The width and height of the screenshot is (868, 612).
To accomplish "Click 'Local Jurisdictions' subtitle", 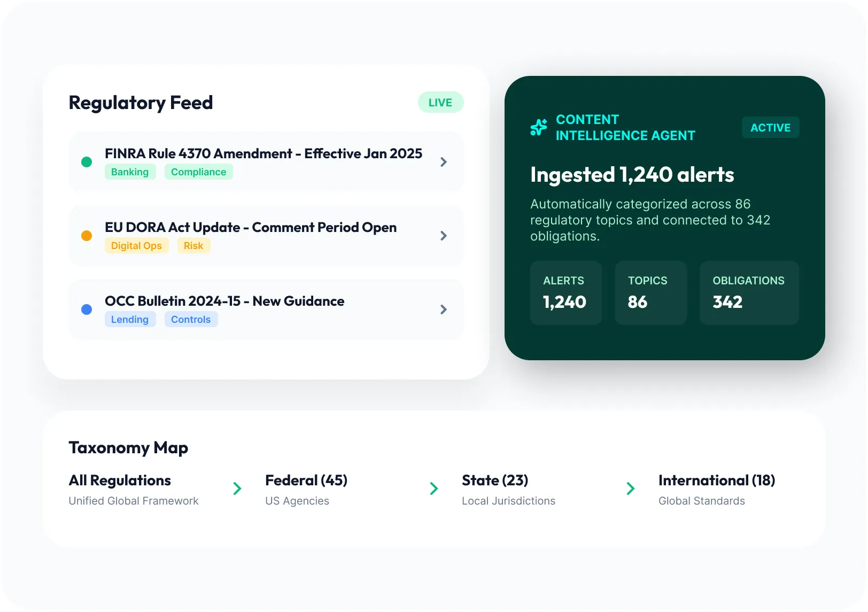I will coord(509,501).
